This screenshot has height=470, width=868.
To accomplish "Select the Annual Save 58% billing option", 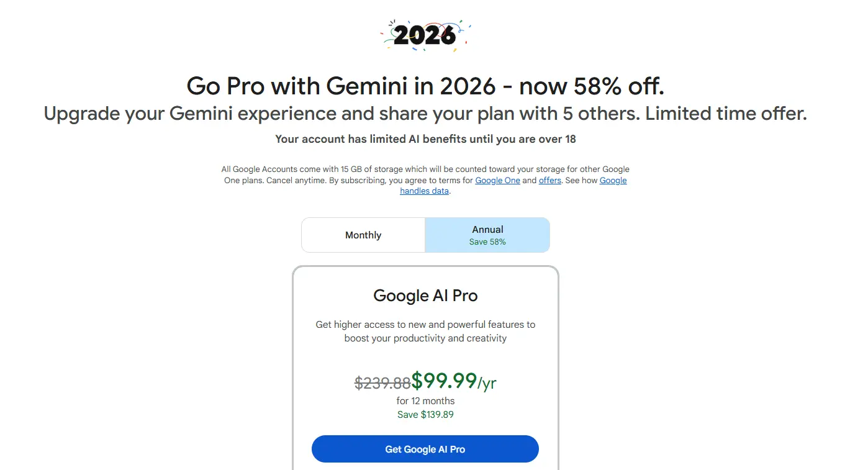I will pos(487,235).
